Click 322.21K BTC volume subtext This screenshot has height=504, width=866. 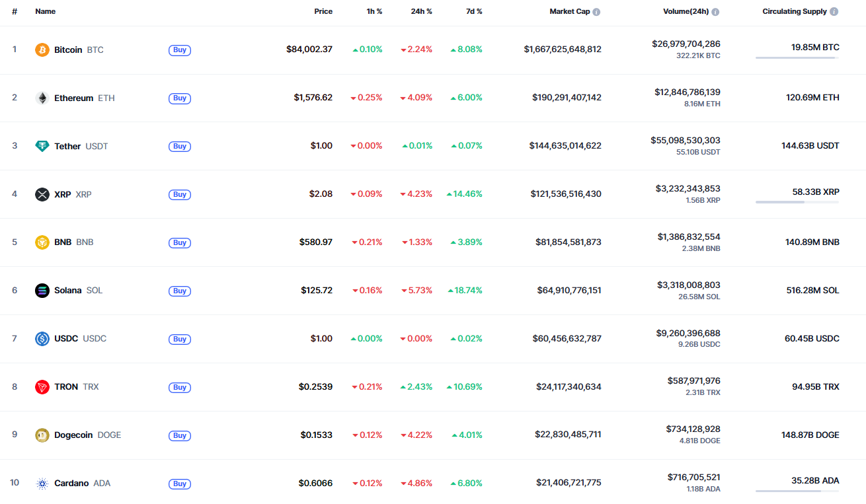698,56
